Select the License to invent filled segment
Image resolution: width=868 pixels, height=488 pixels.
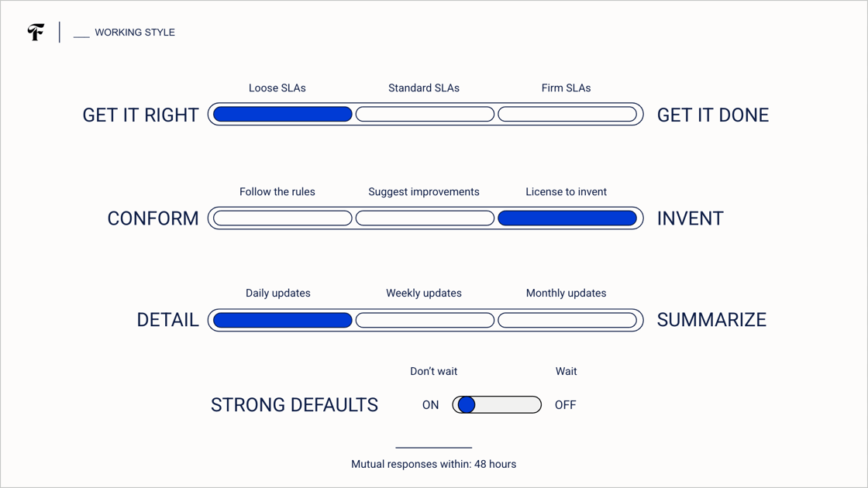tap(567, 218)
